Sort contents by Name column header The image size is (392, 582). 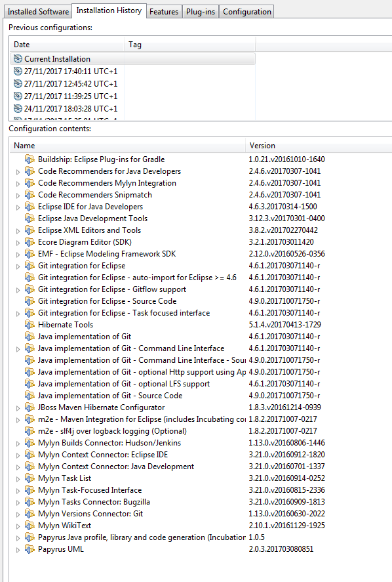tap(128, 146)
